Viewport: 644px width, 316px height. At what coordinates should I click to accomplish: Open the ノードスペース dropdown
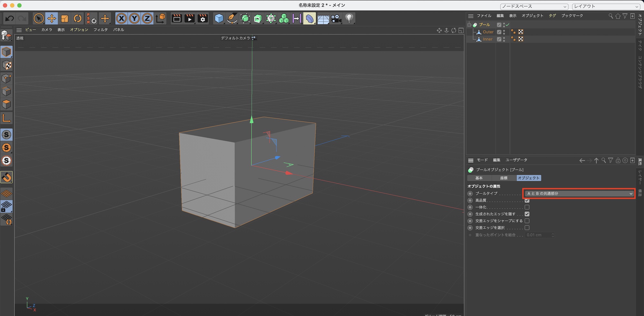point(534,6)
